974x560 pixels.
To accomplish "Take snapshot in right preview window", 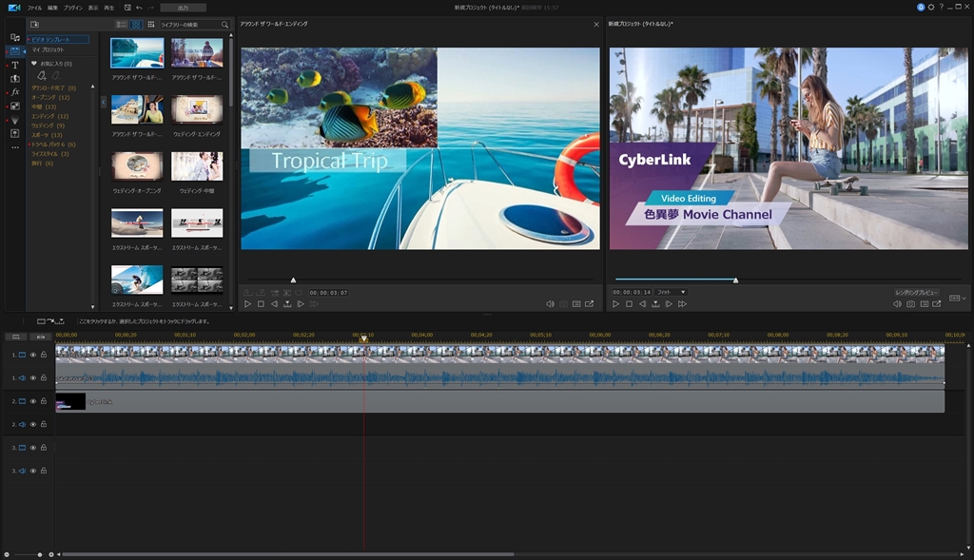I will pos(910,304).
